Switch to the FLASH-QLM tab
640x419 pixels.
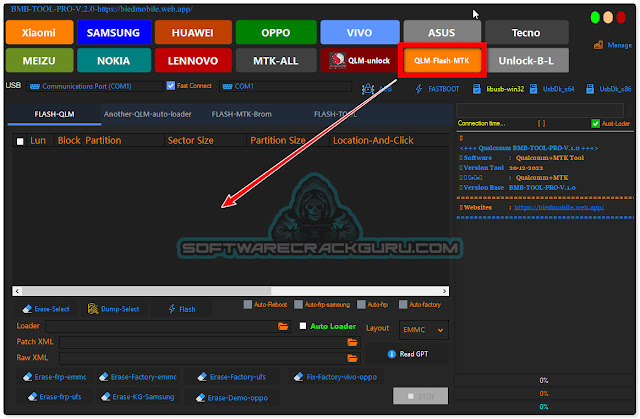54,114
